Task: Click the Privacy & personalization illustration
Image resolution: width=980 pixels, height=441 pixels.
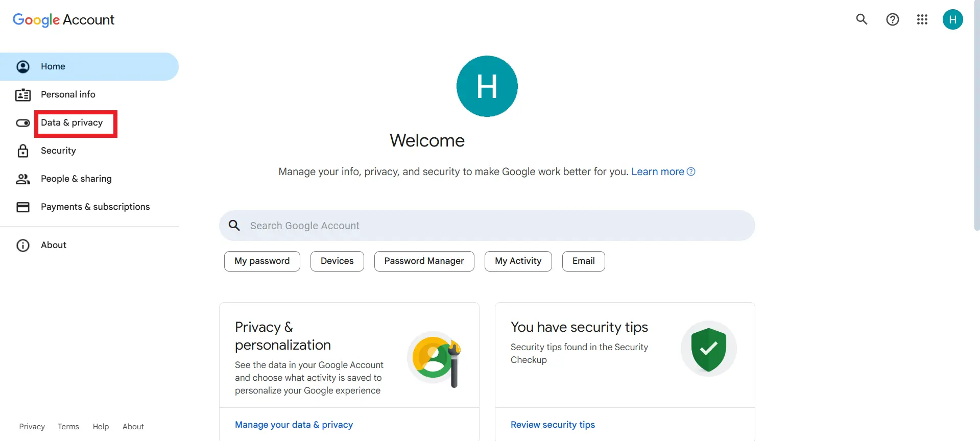Action: tap(435, 359)
